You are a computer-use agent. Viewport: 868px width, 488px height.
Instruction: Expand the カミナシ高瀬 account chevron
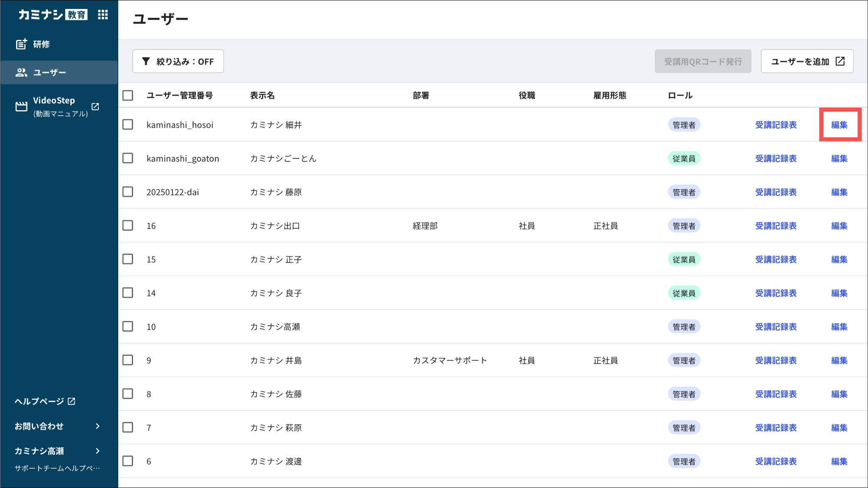point(98,451)
